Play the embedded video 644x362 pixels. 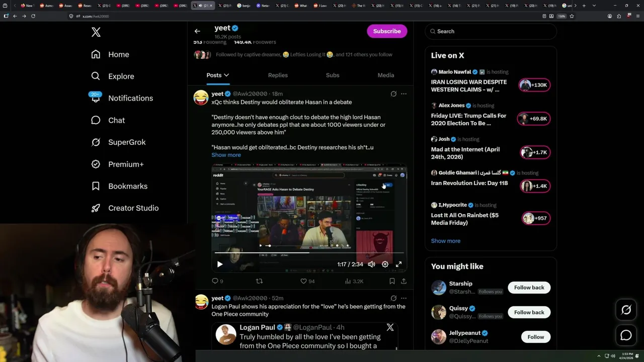[x=220, y=264]
